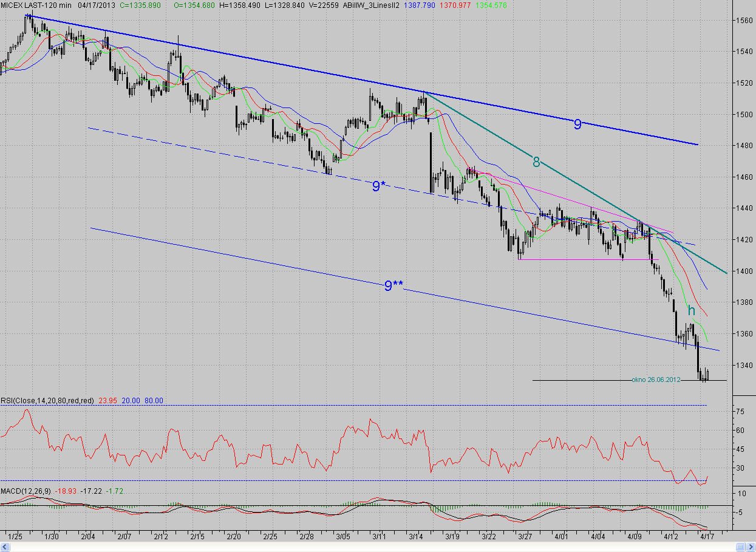
Task: Click the right scroll arrow of chart scrollbar
Action: [752, 547]
